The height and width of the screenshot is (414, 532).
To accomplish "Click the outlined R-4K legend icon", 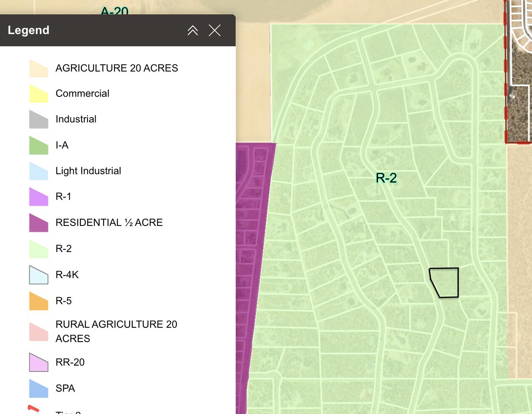I will tap(39, 275).
